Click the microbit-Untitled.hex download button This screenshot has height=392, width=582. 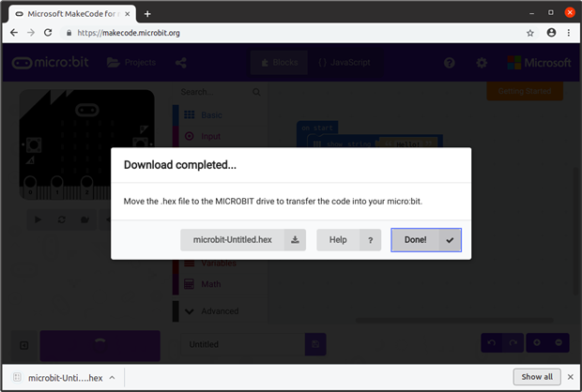tap(243, 240)
